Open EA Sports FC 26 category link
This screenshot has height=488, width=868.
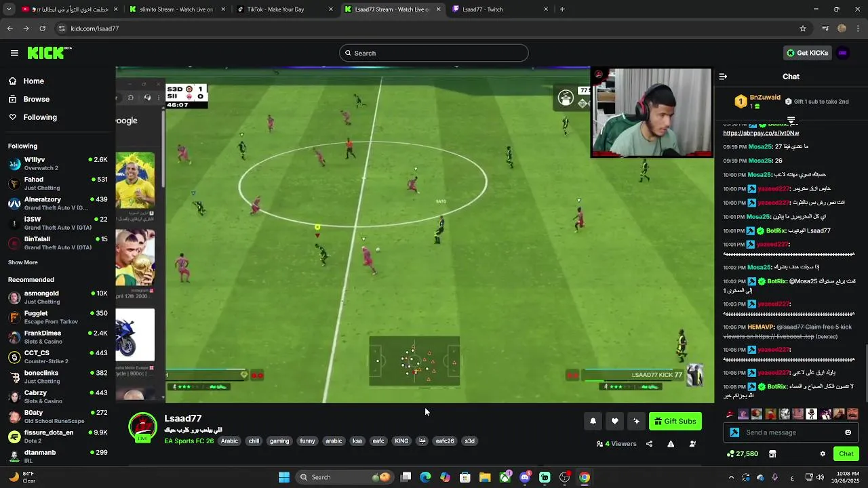pyautogui.click(x=189, y=441)
